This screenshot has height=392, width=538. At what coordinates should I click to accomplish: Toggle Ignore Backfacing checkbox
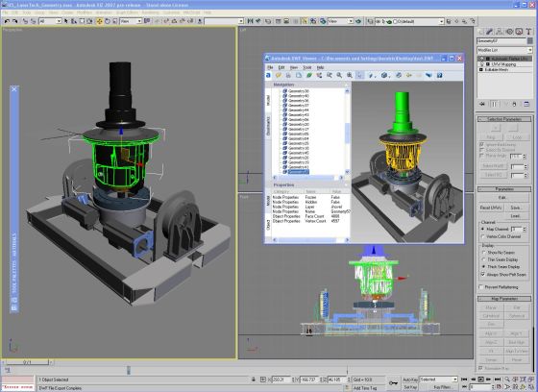(x=481, y=145)
